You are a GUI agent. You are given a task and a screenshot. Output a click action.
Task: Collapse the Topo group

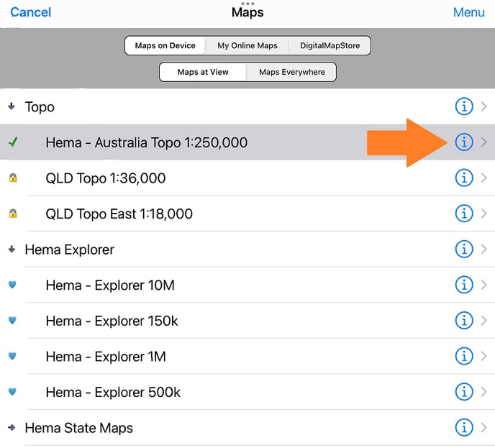pos(12,106)
